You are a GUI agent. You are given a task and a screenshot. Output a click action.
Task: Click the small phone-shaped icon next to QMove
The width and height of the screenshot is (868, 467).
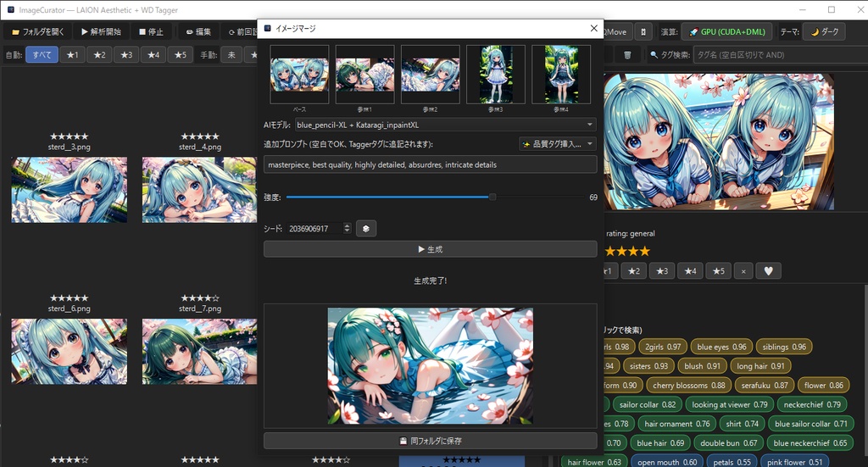643,32
